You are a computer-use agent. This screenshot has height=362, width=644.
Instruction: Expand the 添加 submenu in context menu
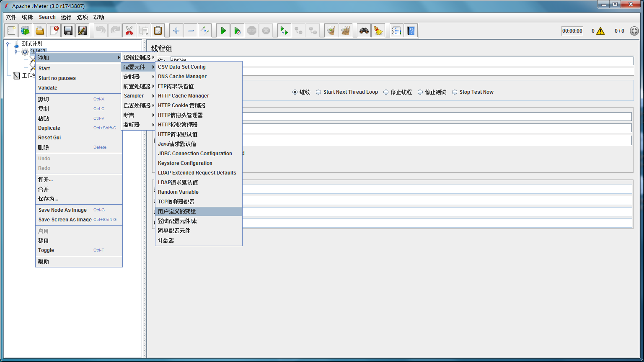point(79,57)
